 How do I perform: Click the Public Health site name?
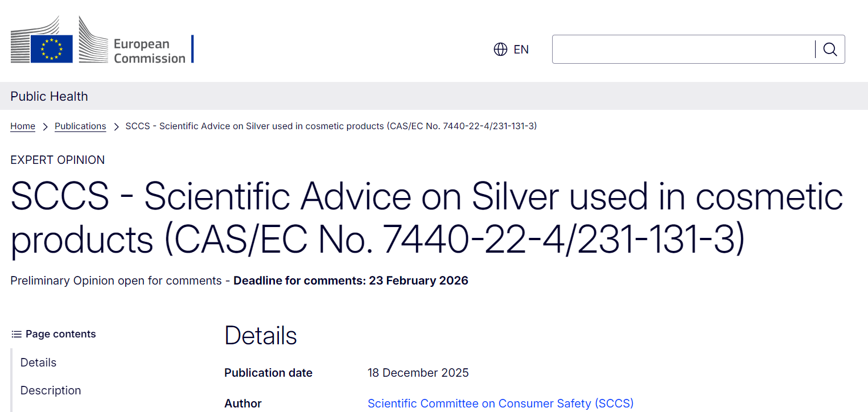[49, 96]
